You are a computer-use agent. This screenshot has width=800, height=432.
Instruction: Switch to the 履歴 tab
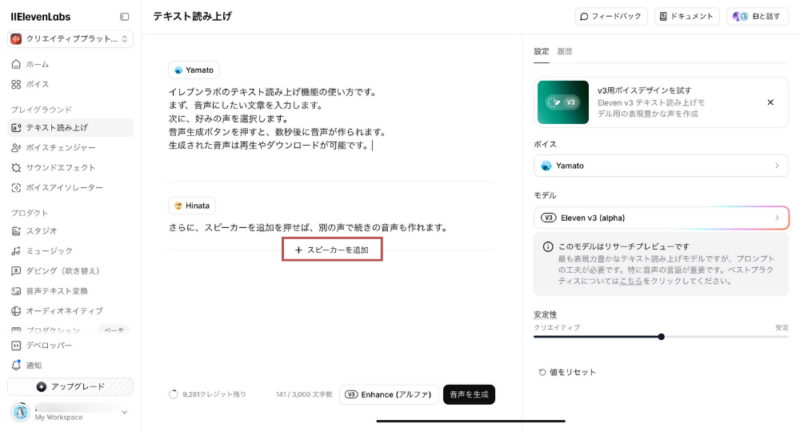click(565, 51)
